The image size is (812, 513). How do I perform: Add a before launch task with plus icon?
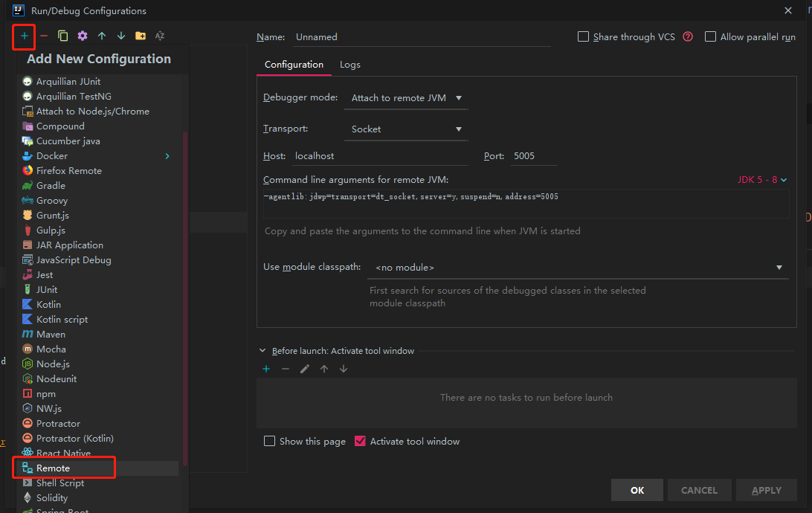pyautogui.click(x=266, y=369)
